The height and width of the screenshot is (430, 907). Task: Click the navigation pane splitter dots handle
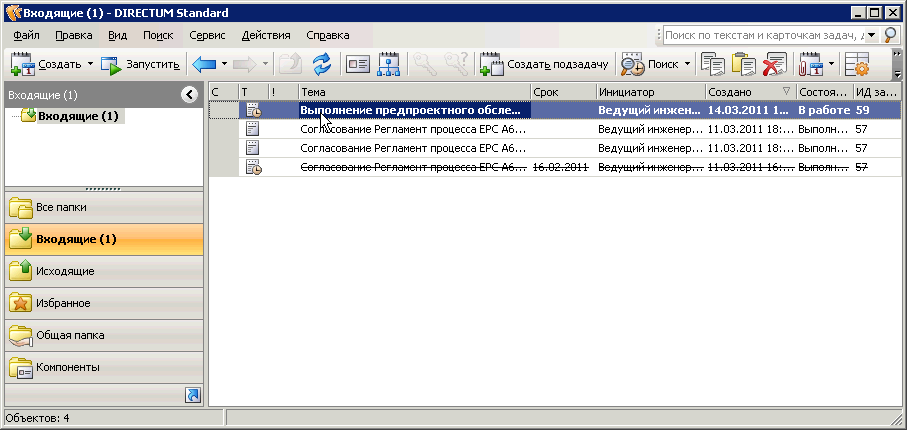pos(103,189)
